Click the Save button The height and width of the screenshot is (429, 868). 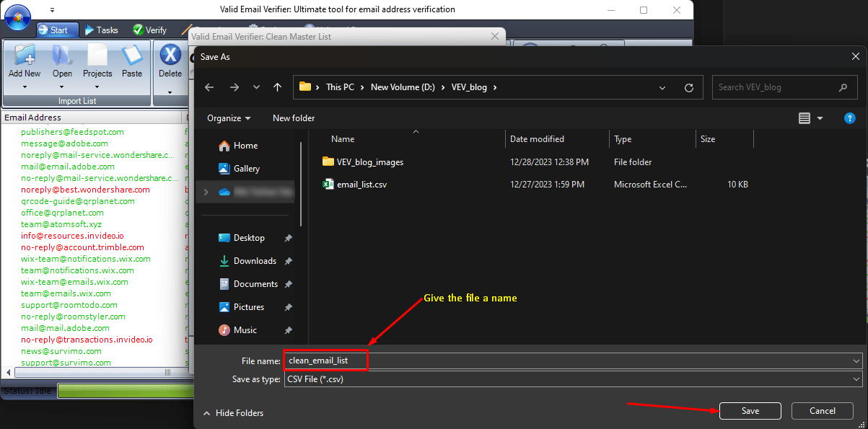pos(750,411)
